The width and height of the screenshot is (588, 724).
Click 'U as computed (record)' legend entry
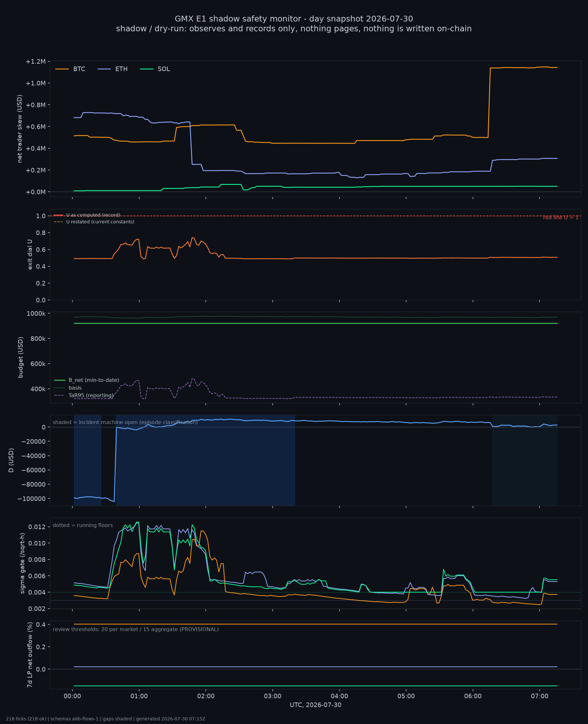(x=87, y=215)
